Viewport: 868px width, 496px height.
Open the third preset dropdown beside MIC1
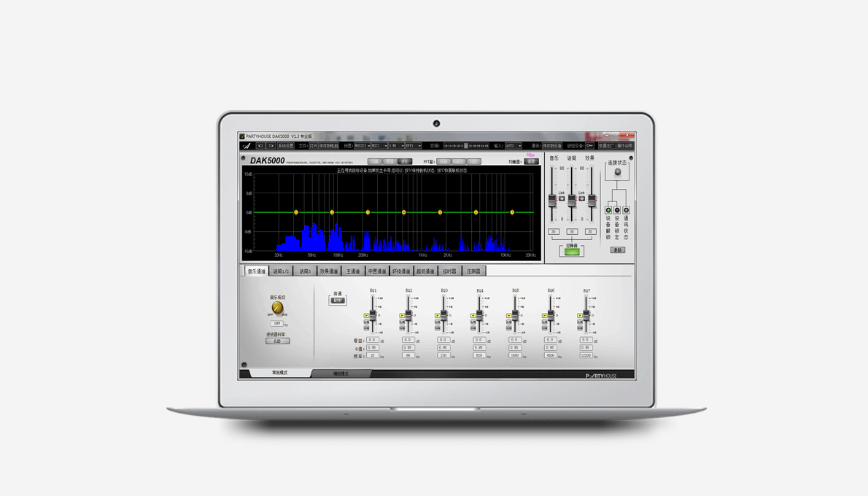tap(396, 146)
